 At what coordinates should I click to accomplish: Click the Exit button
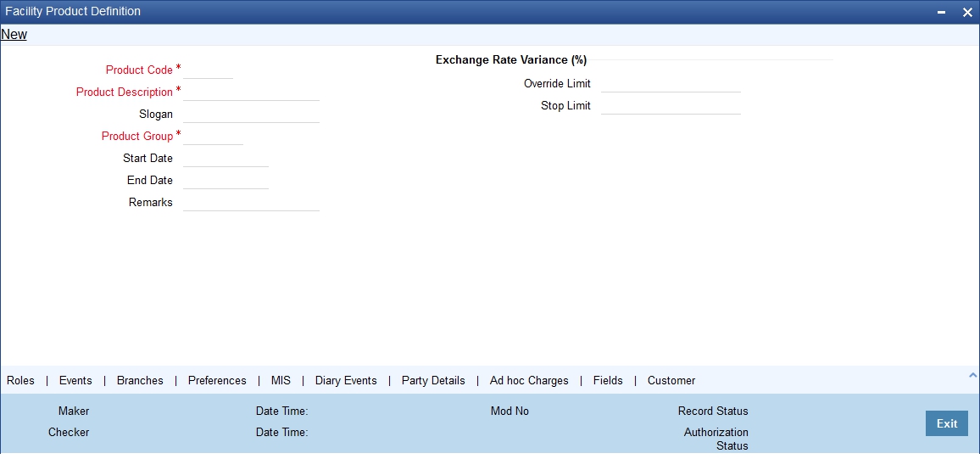click(947, 423)
